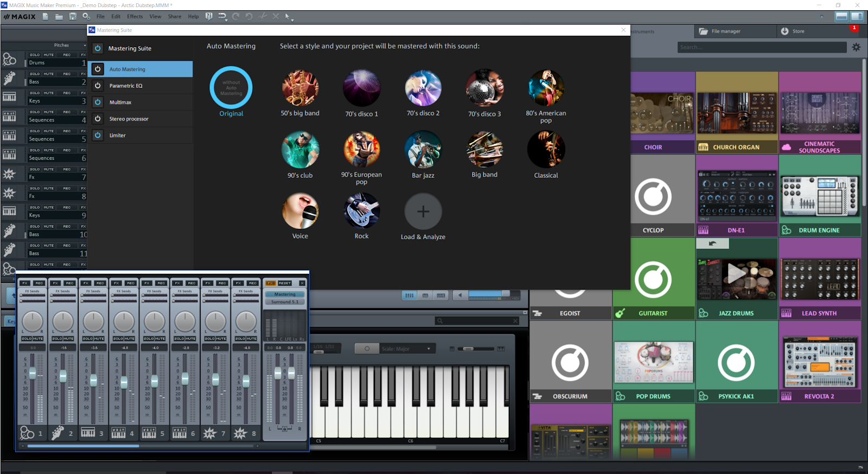Open the File menu
Viewport: 868px width, 474px height.
[100, 17]
